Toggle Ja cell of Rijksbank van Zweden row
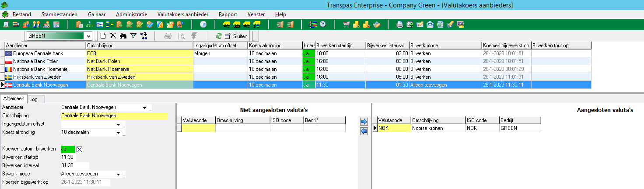 [x=308, y=77]
